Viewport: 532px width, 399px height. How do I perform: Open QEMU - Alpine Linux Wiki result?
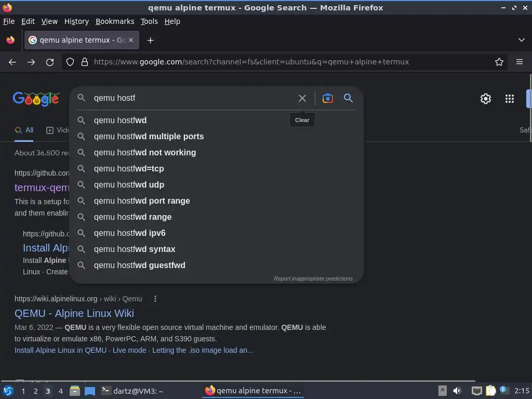click(74, 313)
